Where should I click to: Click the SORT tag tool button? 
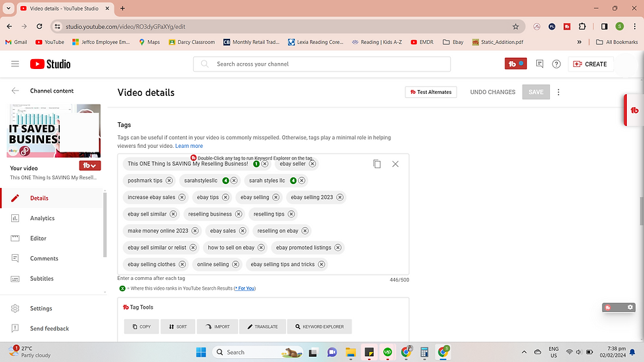tap(178, 327)
